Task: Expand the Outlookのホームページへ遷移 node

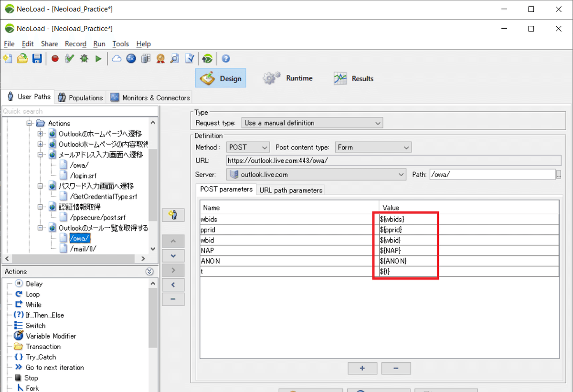Action: pyautogui.click(x=41, y=134)
